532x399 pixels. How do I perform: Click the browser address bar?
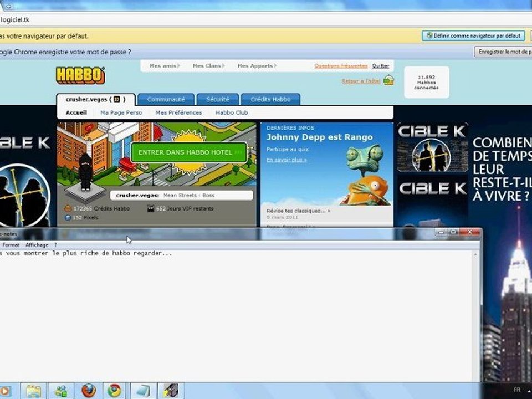265,20
